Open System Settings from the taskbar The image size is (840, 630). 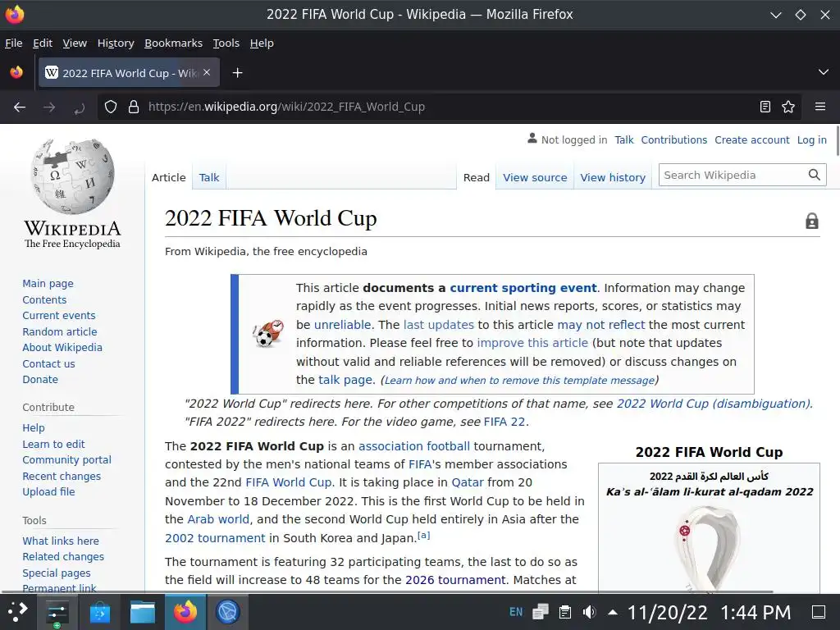(x=57, y=612)
